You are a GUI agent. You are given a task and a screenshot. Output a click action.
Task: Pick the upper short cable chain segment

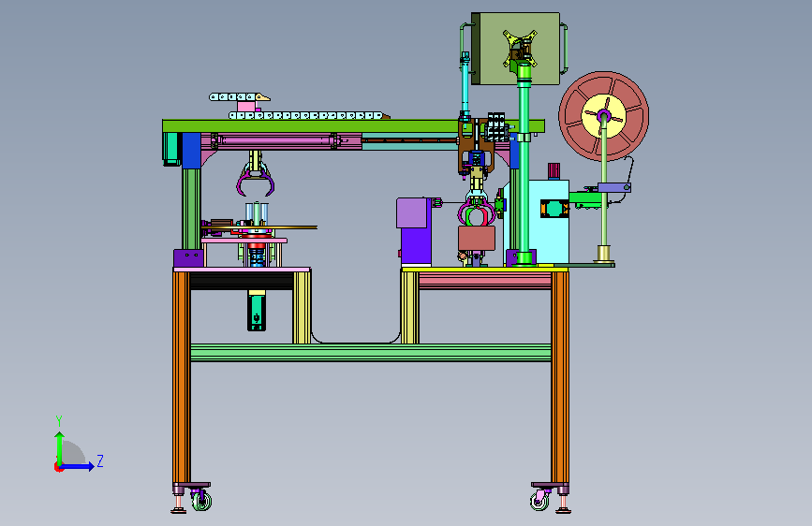239,96
